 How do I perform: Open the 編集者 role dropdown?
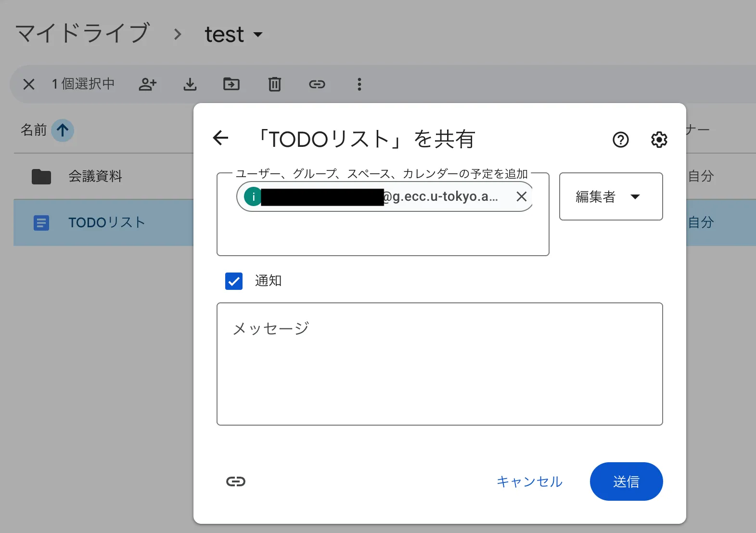611,196
